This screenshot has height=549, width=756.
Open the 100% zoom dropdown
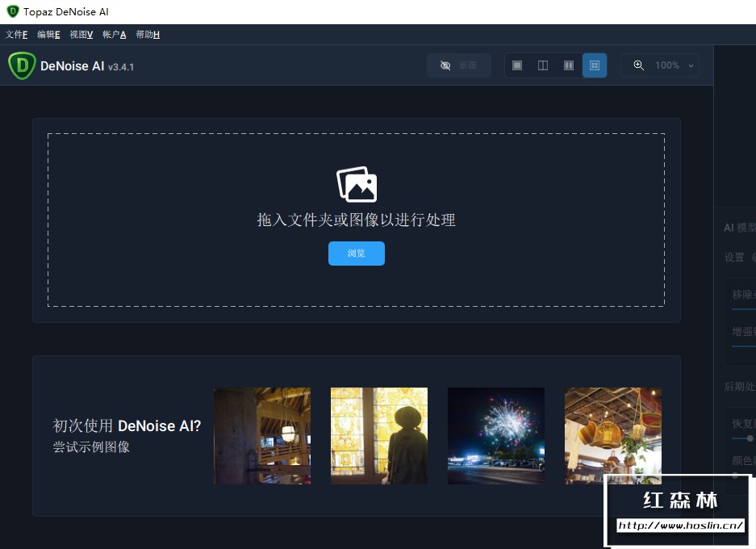(x=674, y=65)
